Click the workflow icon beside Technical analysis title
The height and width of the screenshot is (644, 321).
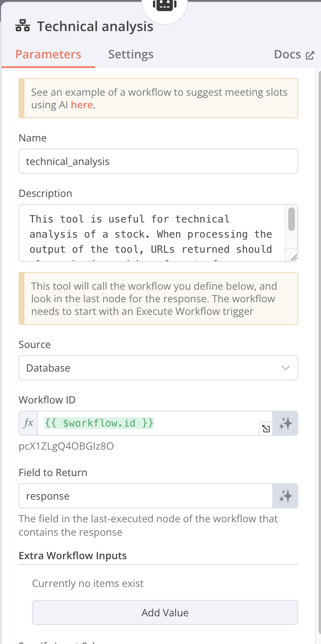[23, 26]
